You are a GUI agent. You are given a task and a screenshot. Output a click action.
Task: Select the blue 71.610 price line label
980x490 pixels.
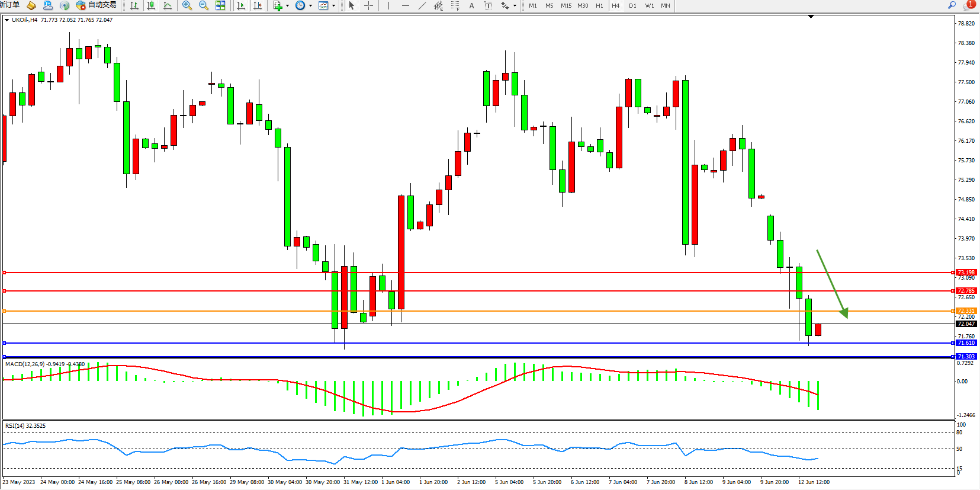966,343
